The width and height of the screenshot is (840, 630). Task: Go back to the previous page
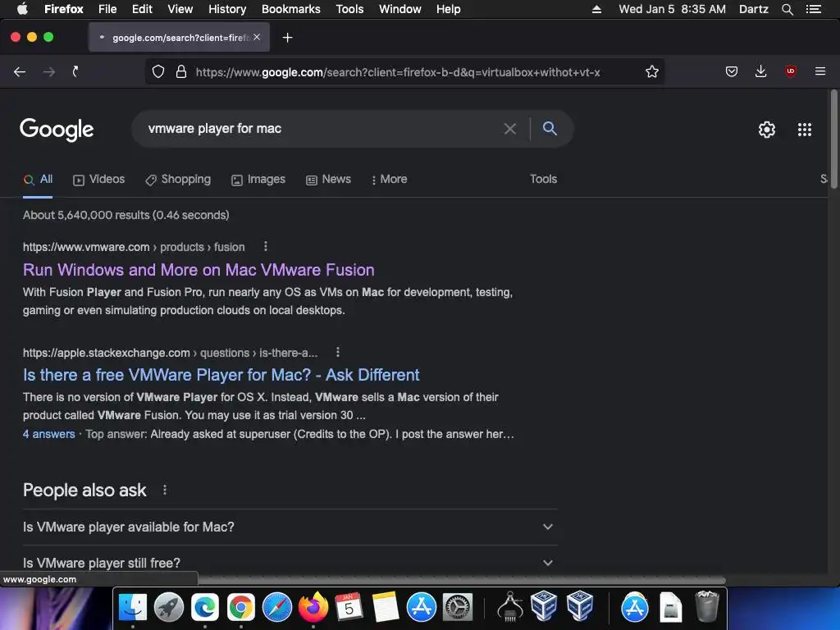coord(20,72)
